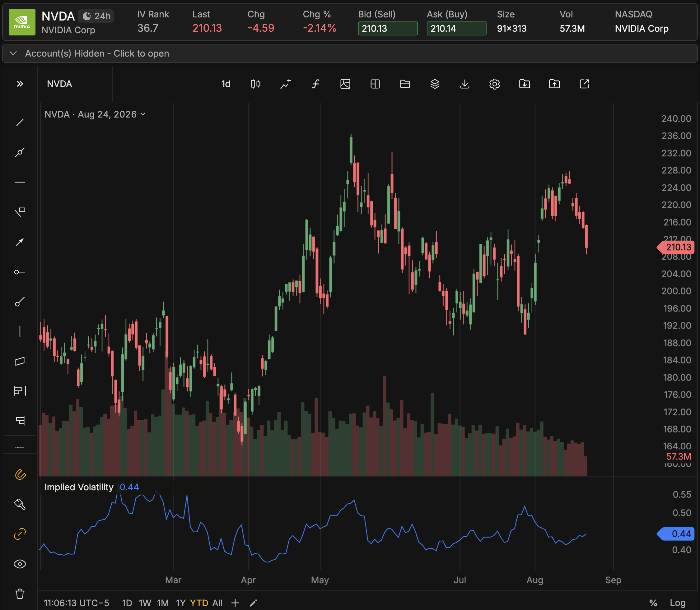Click the NVDA ticker title in header
This screenshot has width=700, height=610.
[58, 16]
